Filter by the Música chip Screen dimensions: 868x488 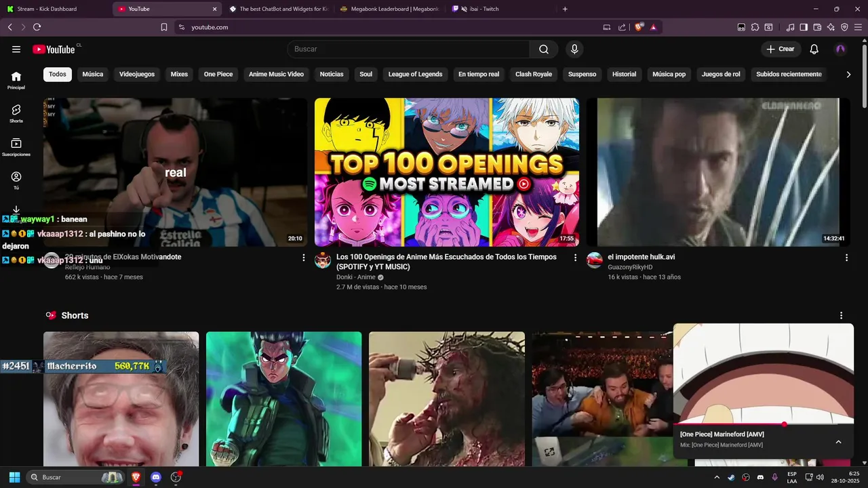93,74
